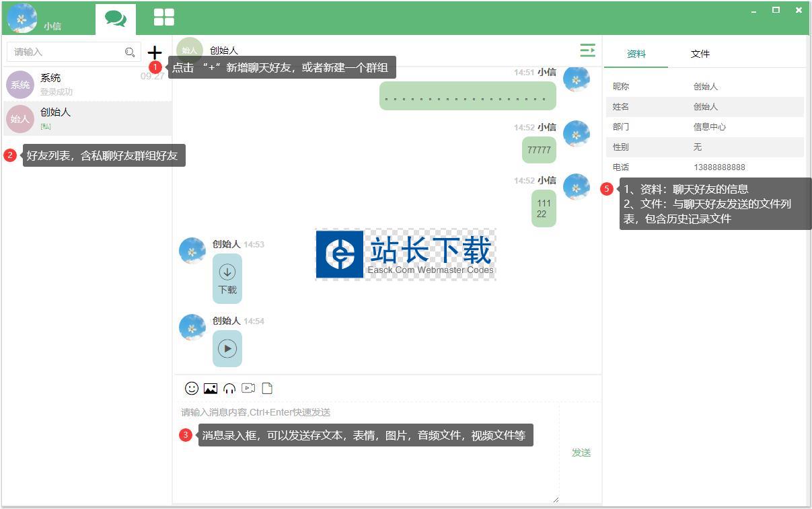
Task: Select the 系统 conversation
Action: [x=86, y=85]
